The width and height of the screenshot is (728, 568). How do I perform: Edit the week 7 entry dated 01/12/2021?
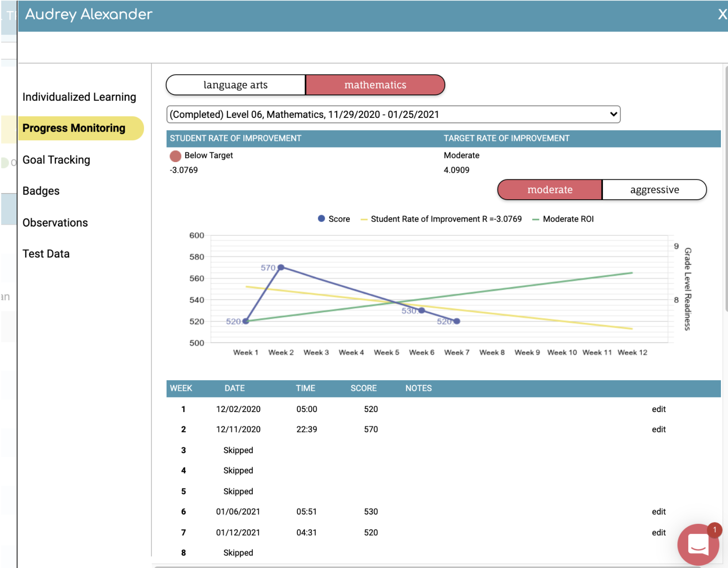pyautogui.click(x=659, y=533)
